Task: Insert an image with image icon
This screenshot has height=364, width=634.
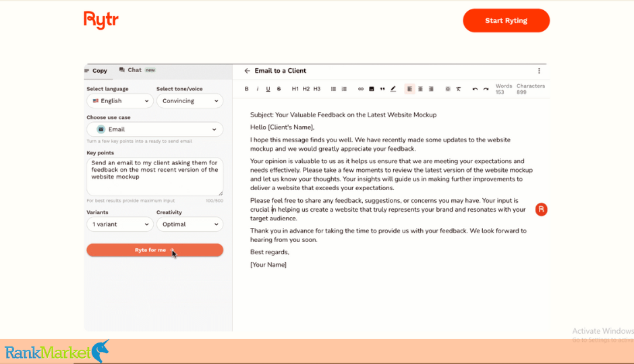Action: tap(372, 89)
